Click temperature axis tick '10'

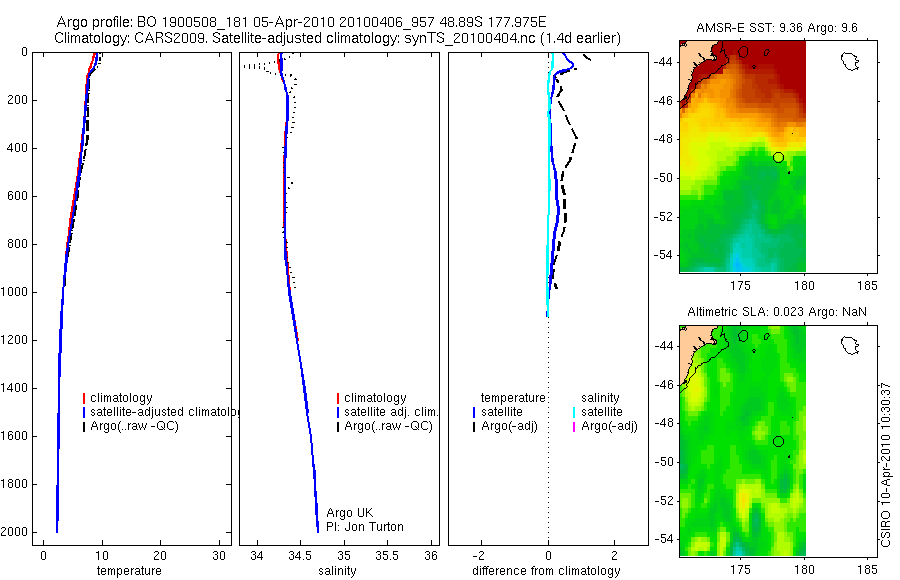pyautogui.click(x=102, y=556)
